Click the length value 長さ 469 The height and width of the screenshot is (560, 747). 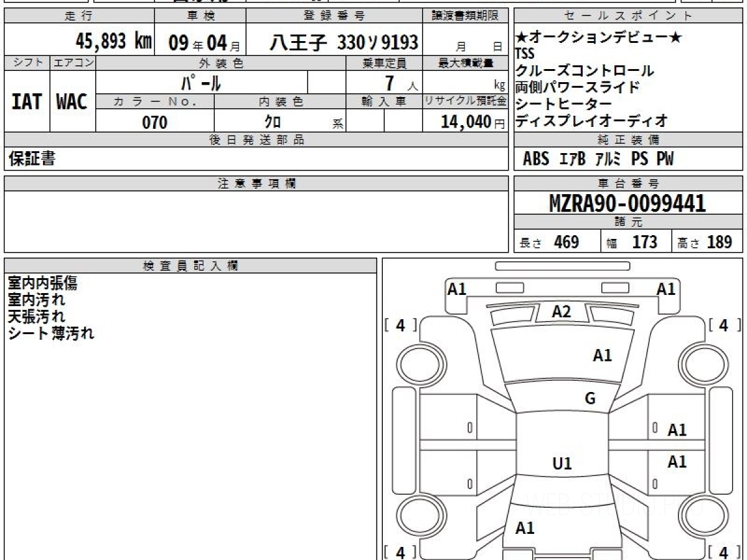[550, 242]
